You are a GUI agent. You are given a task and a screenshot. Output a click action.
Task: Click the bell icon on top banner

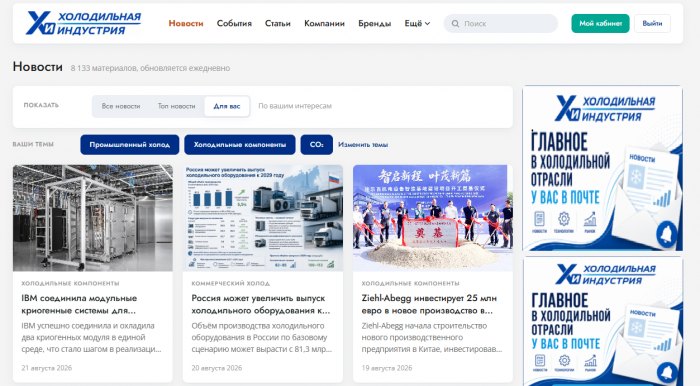tap(666, 233)
